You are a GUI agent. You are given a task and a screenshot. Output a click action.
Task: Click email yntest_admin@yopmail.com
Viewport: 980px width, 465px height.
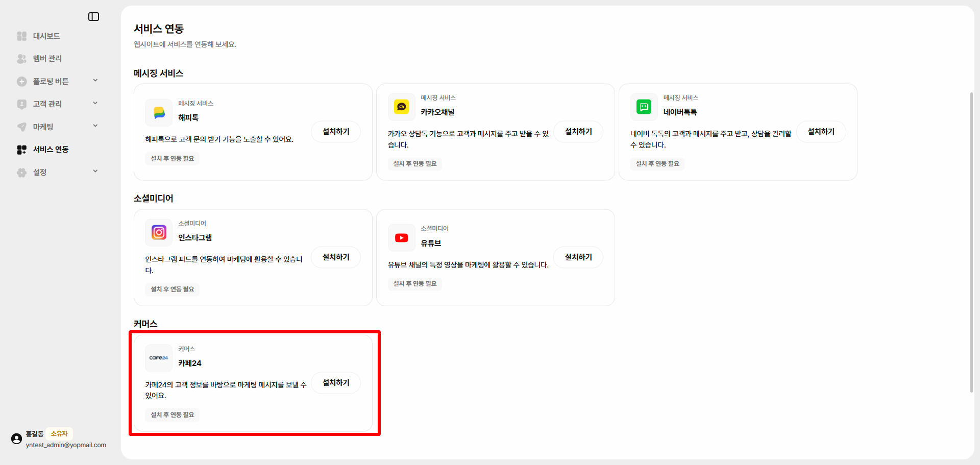pos(66,445)
